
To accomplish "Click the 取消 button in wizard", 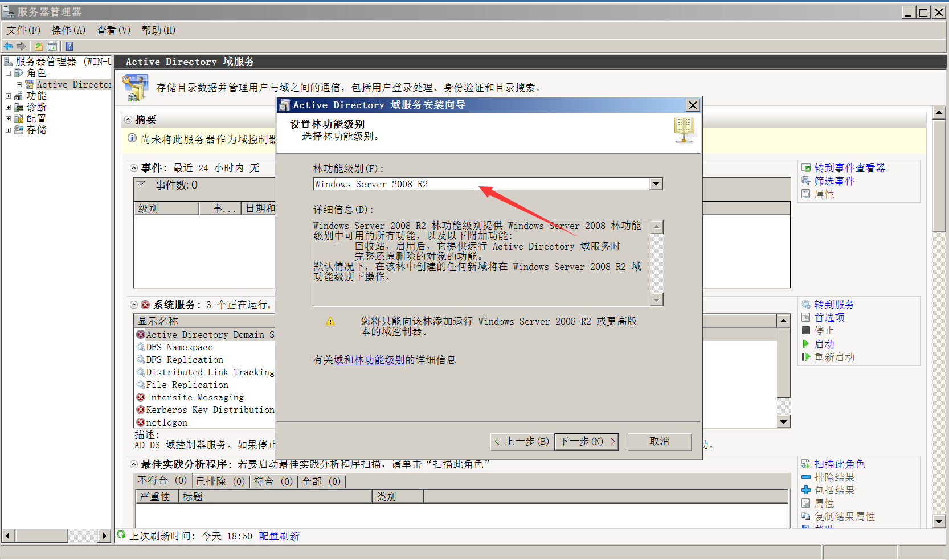I will point(660,442).
